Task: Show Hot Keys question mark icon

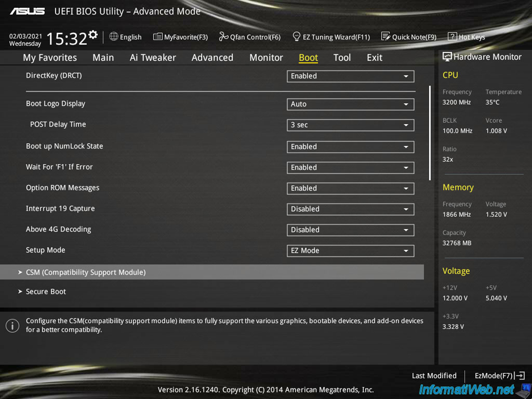Action: click(452, 37)
